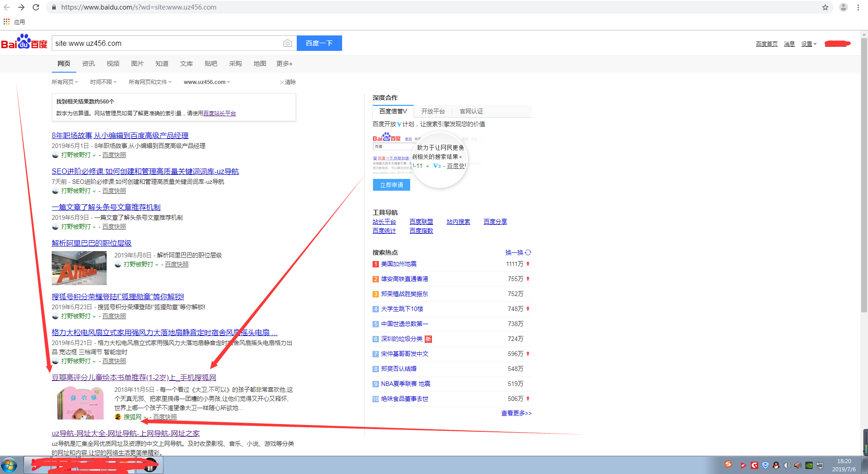The image size is (868, 474).
Task: Click the 换一换 refresh hot searches icon
Action: pos(528,252)
